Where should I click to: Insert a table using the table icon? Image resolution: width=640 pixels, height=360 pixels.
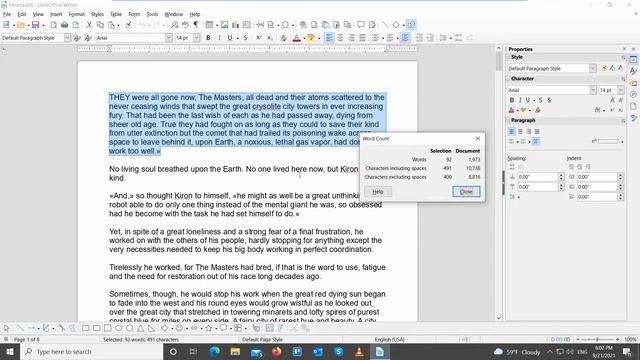(209, 25)
